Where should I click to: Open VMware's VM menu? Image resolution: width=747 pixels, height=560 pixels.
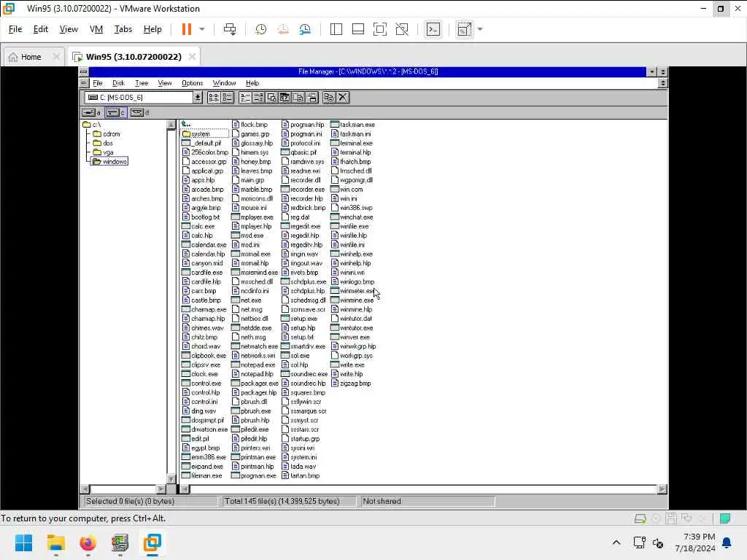point(96,29)
